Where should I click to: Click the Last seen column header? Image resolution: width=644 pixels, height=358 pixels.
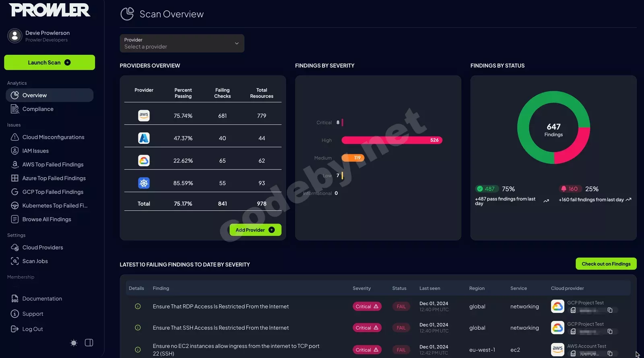click(429, 288)
